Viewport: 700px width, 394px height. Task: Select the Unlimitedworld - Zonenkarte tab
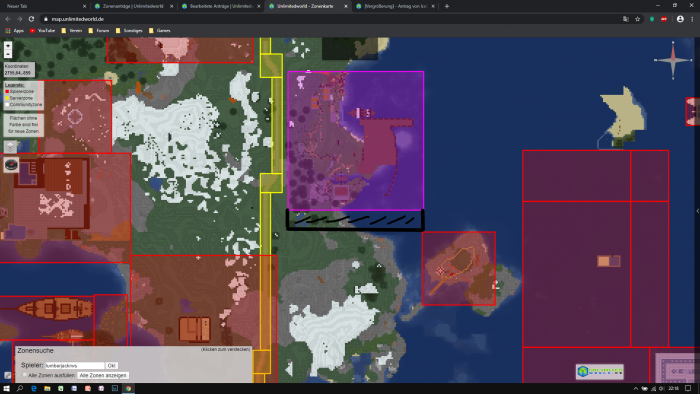click(307, 6)
